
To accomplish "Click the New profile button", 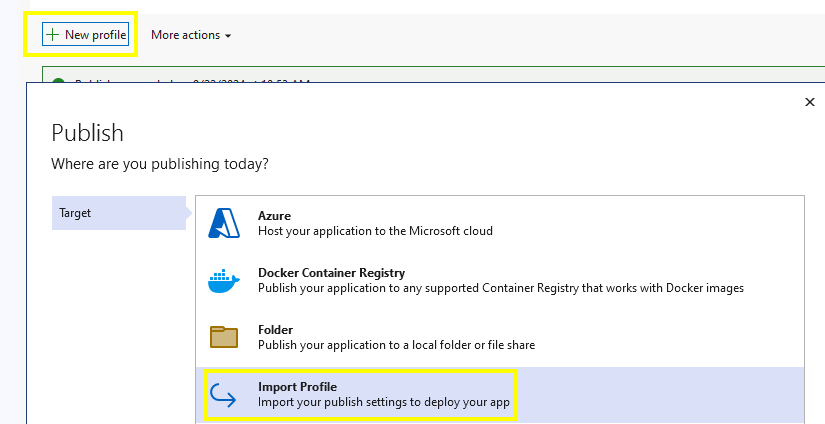I will 85,35.
